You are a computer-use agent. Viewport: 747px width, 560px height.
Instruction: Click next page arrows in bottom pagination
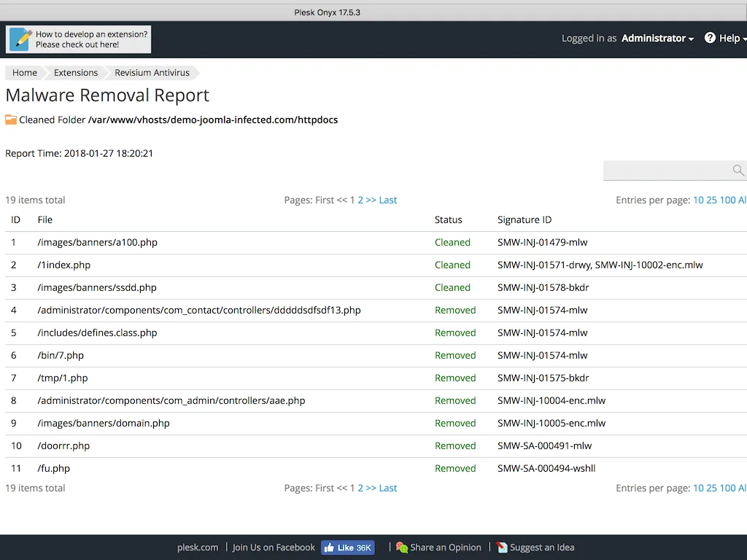[x=371, y=488]
